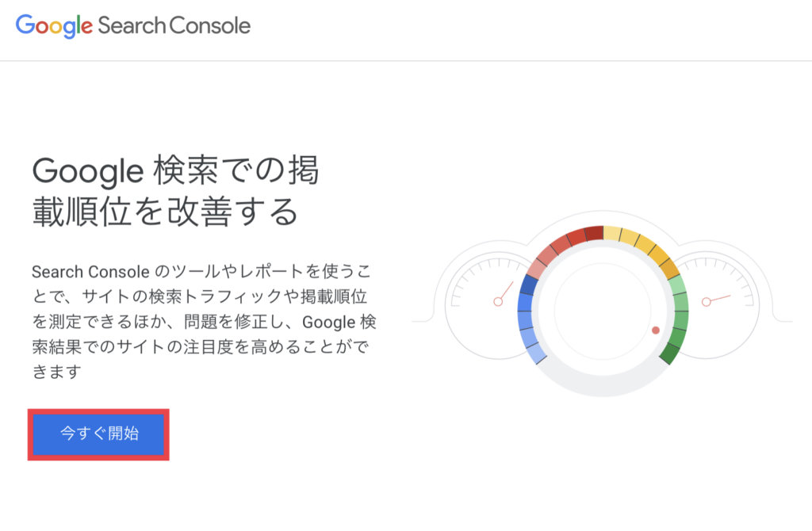The image size is (812, 531).
Task: Click the center dial of the gauge
Action: [x=603, y=311]
